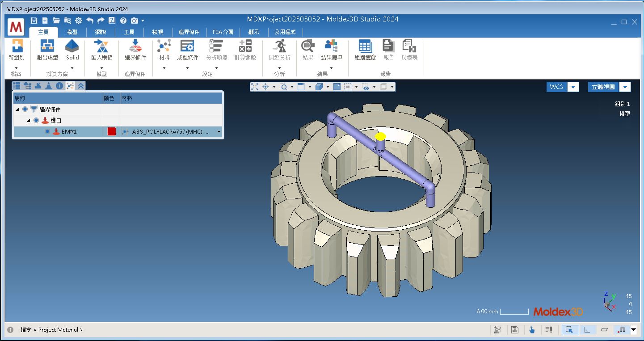Toggle the angle/ortho mode button in status bar
Screen dimensions: 644x341
tap(587, 330)
